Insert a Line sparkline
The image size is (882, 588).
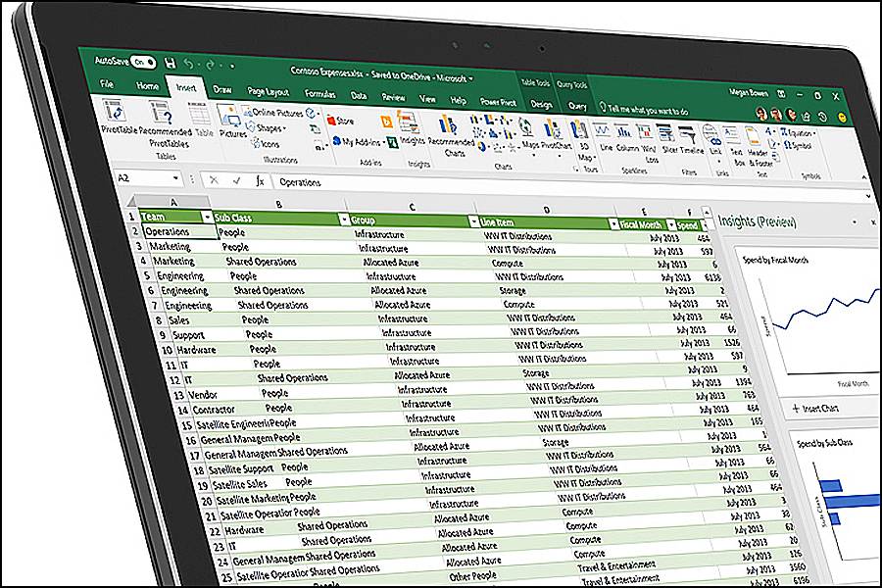605,135
